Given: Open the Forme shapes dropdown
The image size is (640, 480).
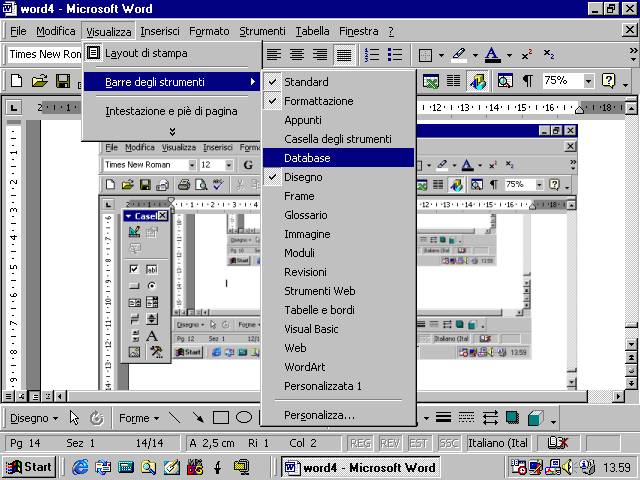Looking at the screenshot, I should pos(139,418).
